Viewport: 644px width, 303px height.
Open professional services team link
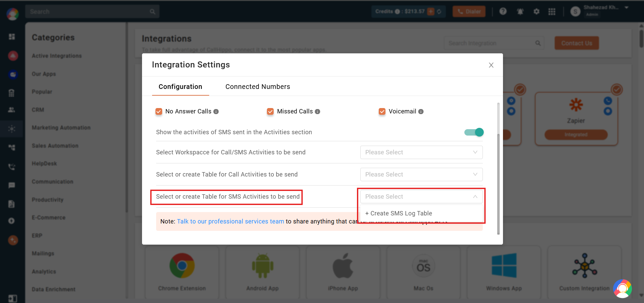point(230,221)
